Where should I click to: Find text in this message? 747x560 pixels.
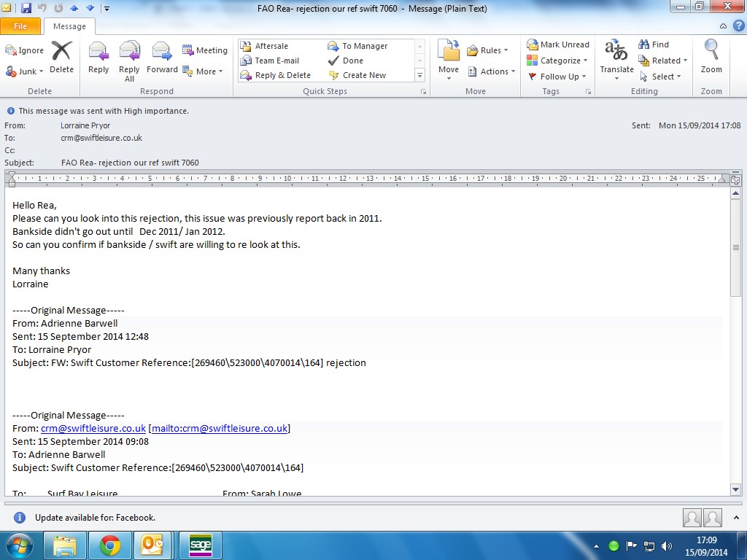(x=654, y=44)
